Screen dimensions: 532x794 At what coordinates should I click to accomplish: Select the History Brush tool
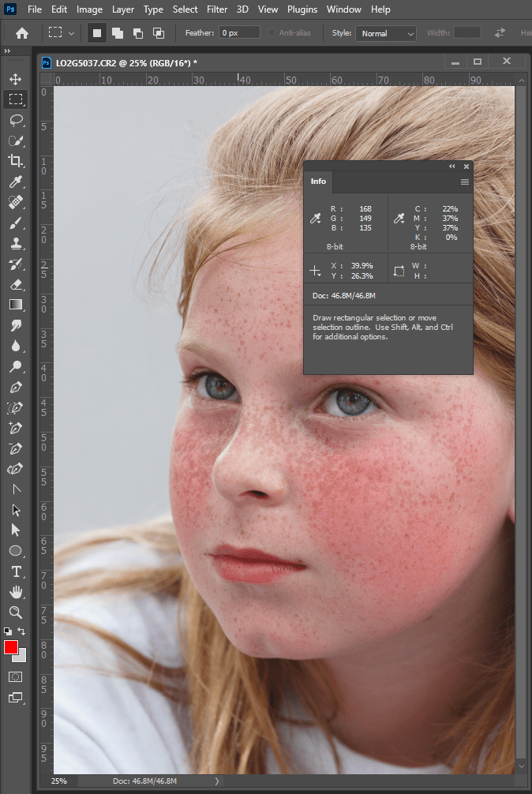(x=16, y=264)
